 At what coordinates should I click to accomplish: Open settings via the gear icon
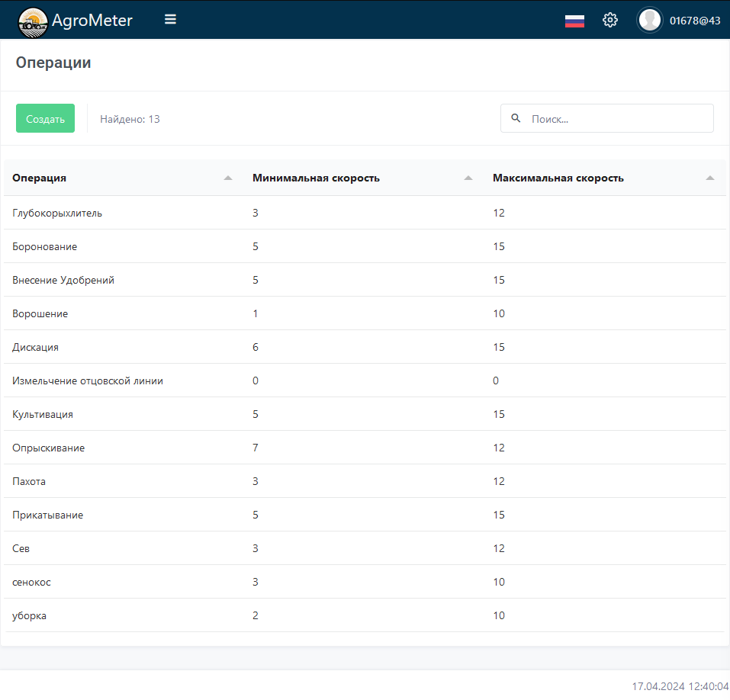[610, 21]
